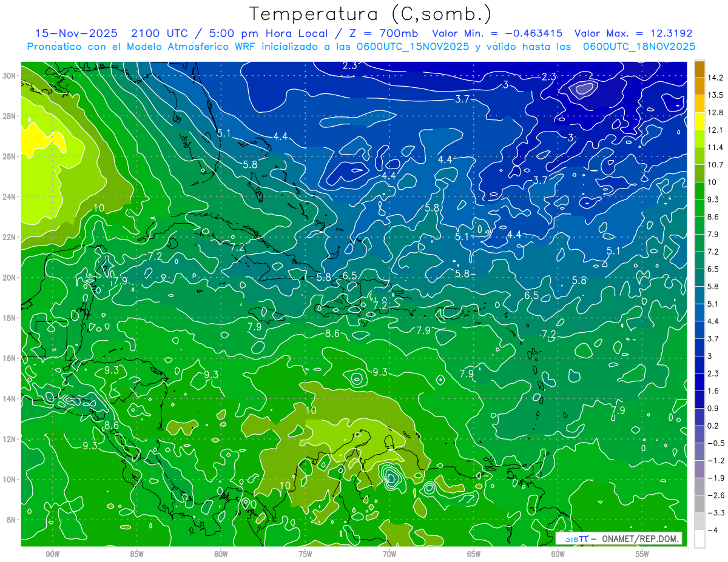Click dark blue colorbar swatch between 1.6 and 2.3
The image size is (728, 562).
click(699, 382)
